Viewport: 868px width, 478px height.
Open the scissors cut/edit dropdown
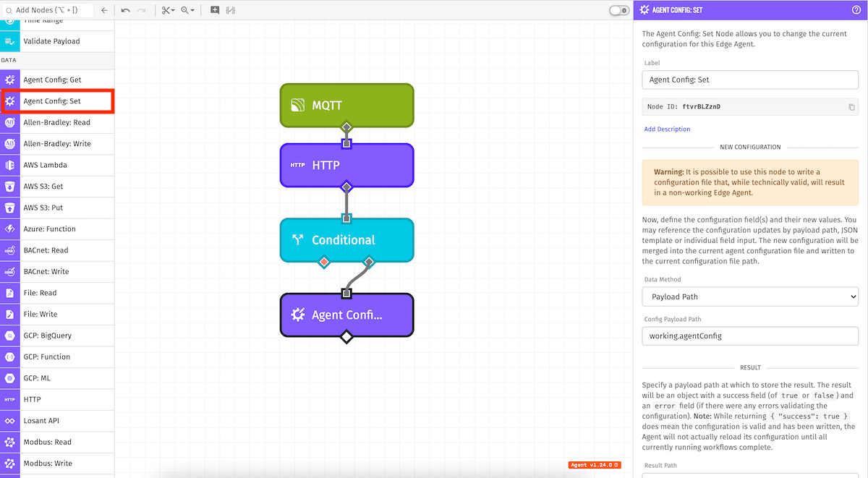click(x=168, y=11)
